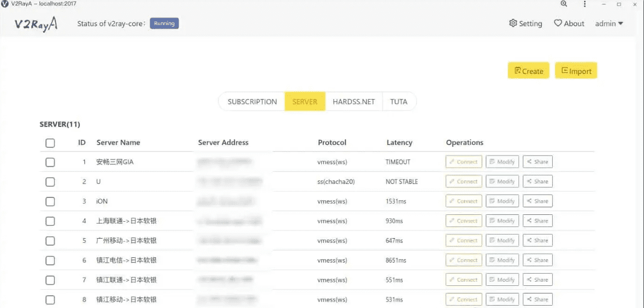The width and height of the screenshot is (644, 308).
Task: Open About via the heart icon
Action: coord(558,23)
